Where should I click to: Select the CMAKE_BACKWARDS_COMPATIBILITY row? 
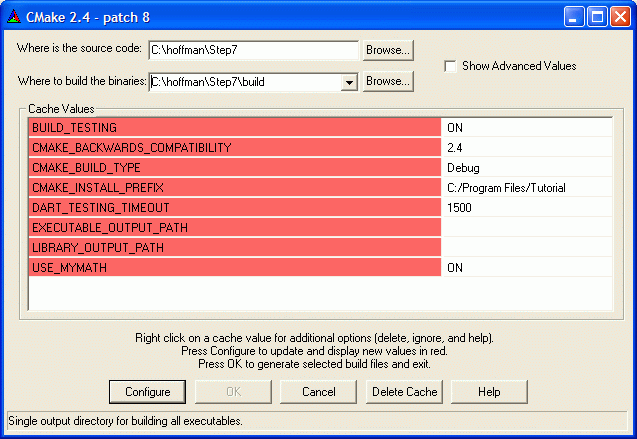pyautogui.click(x=234, y=148)
